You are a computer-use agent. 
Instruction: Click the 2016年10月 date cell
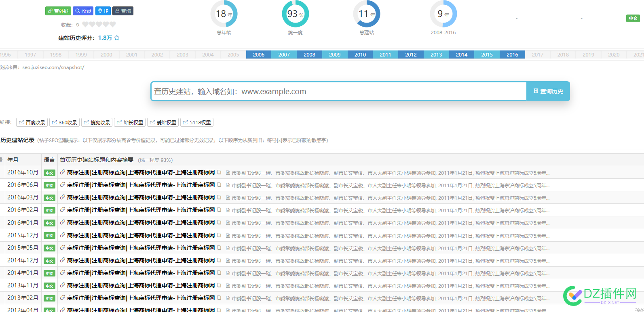tap(23, 172)
